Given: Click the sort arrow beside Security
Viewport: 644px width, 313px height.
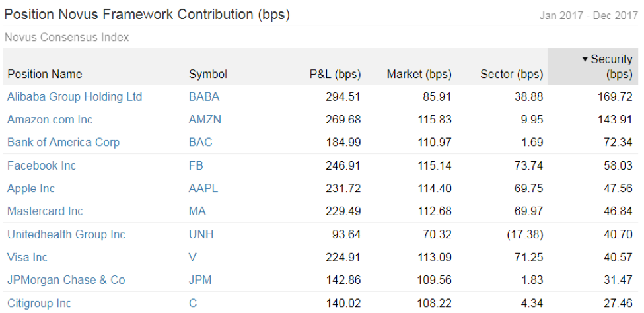Looking at the screenshot, I should point(585,60).
